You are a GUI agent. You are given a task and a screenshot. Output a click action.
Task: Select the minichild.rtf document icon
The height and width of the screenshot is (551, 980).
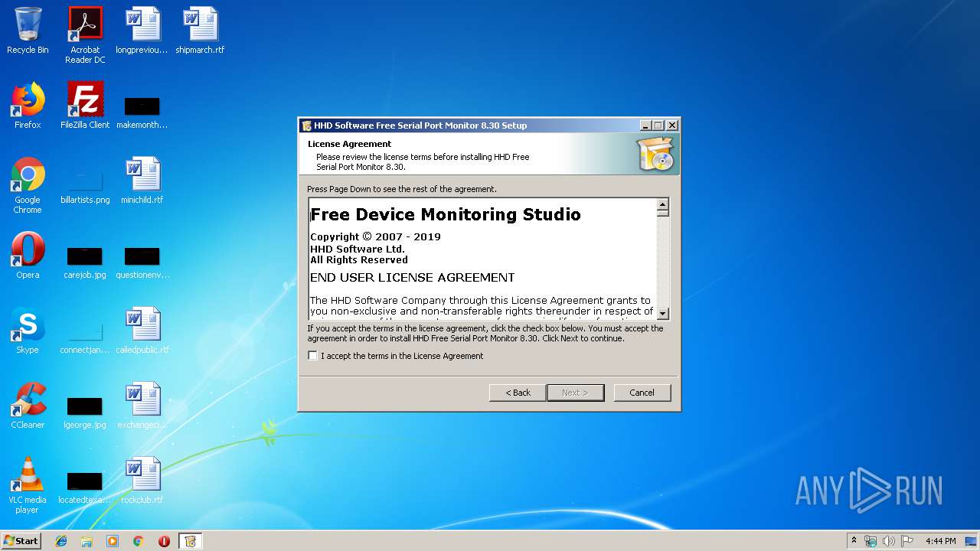(x=142, y=181)
